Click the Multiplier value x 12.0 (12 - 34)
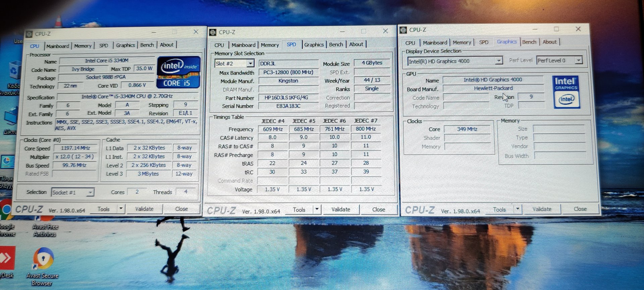 coord(74,156)
